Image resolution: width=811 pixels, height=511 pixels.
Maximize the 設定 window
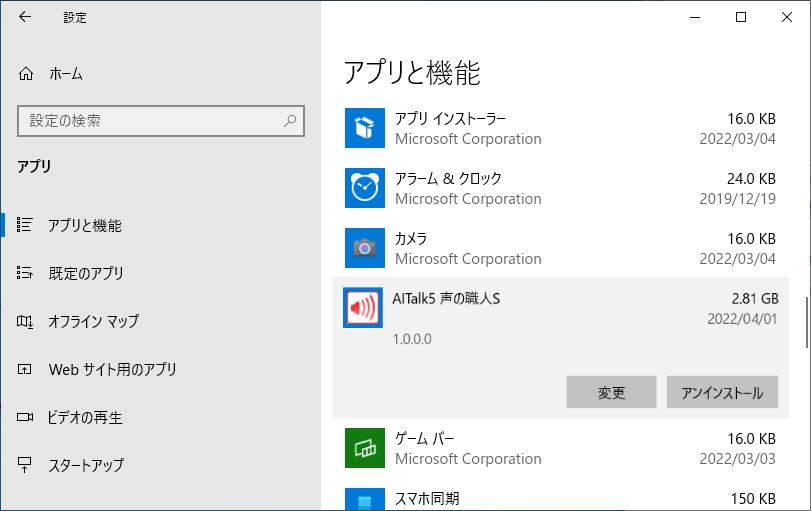(741, 17)
